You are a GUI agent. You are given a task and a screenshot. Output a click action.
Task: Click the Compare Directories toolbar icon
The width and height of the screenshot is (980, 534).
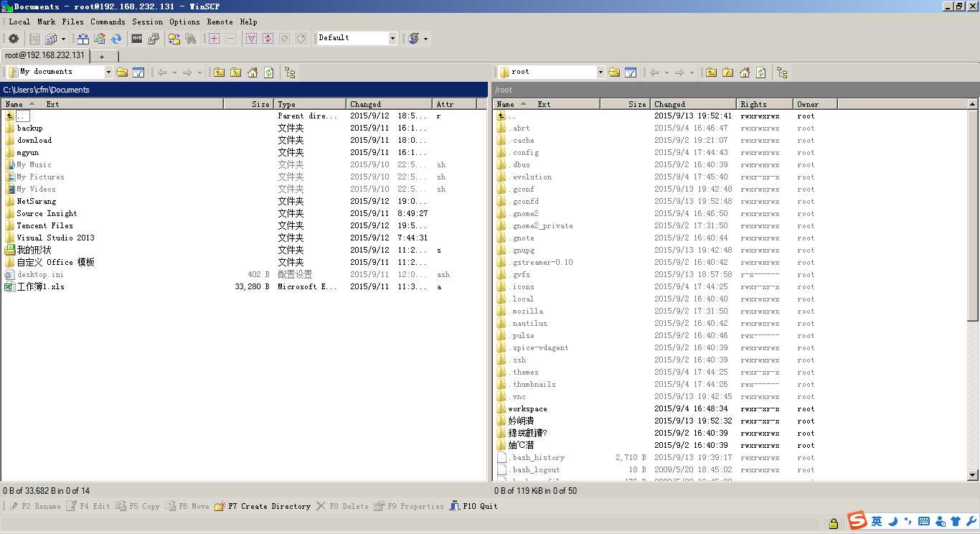84,39
